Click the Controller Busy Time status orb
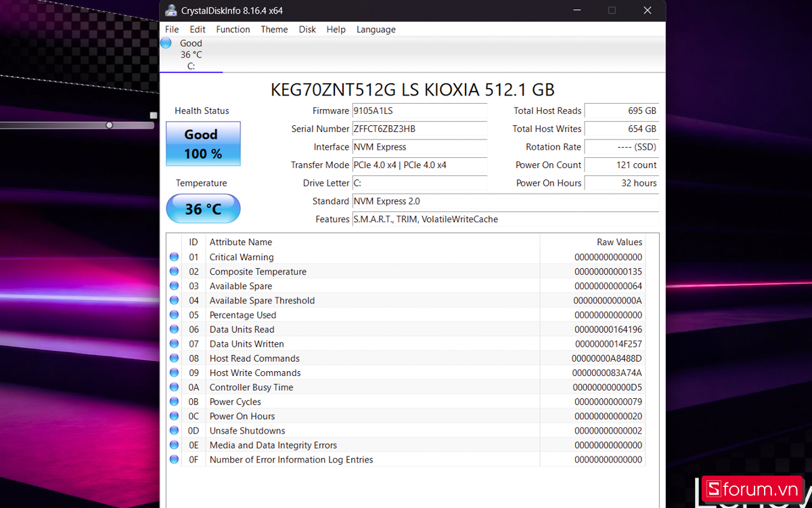812x508 pixels. [x=174, y=387]
